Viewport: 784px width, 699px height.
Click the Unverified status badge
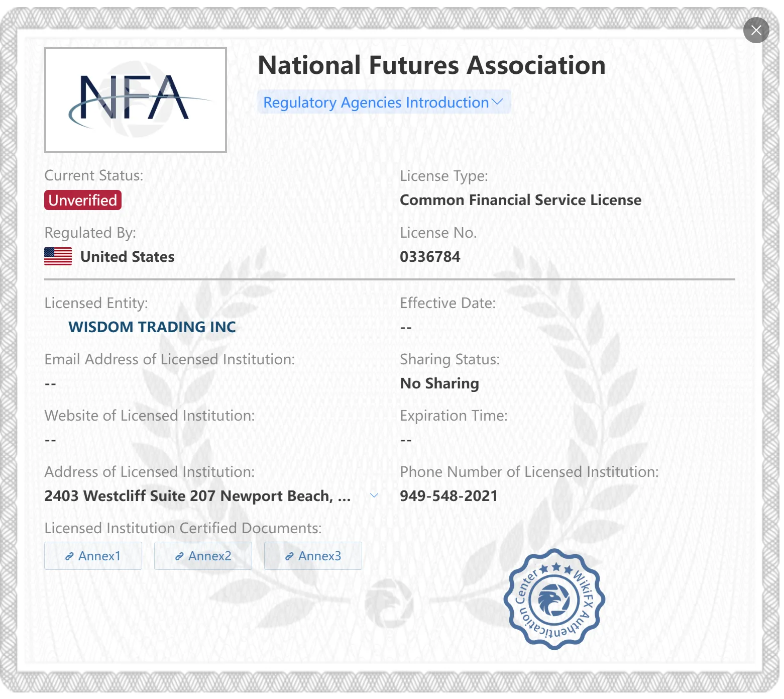[83, 200]
